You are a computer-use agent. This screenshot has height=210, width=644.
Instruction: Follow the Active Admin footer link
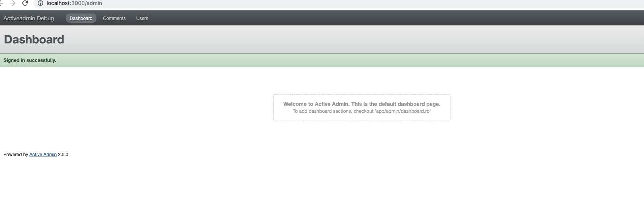pos(43,155)
